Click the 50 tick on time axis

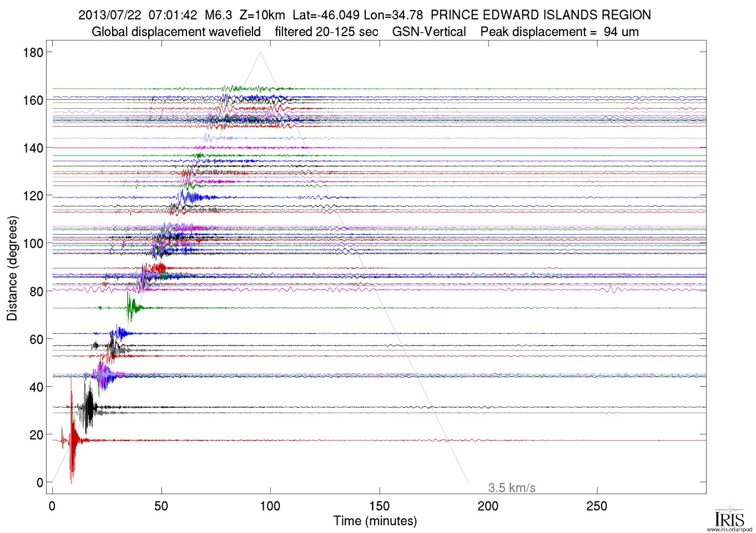161,506
